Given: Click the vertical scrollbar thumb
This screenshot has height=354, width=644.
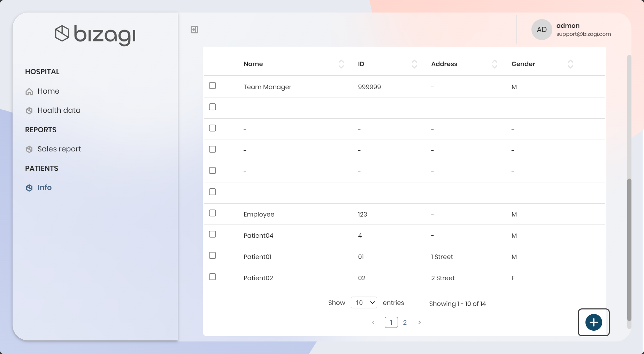Looking at the screenshot, I should tap(629, 250).
